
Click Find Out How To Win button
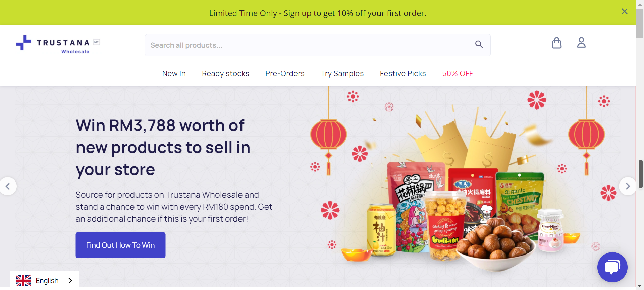[120, 245]
